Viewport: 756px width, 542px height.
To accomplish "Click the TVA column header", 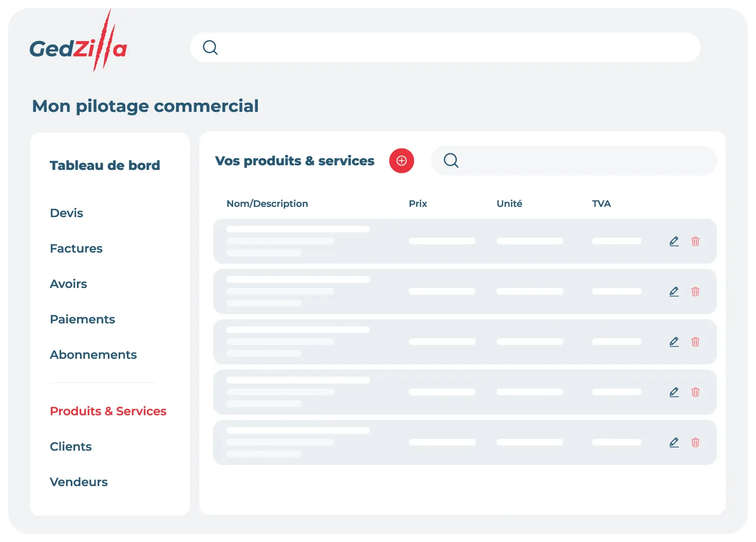I will coord(601,204).
